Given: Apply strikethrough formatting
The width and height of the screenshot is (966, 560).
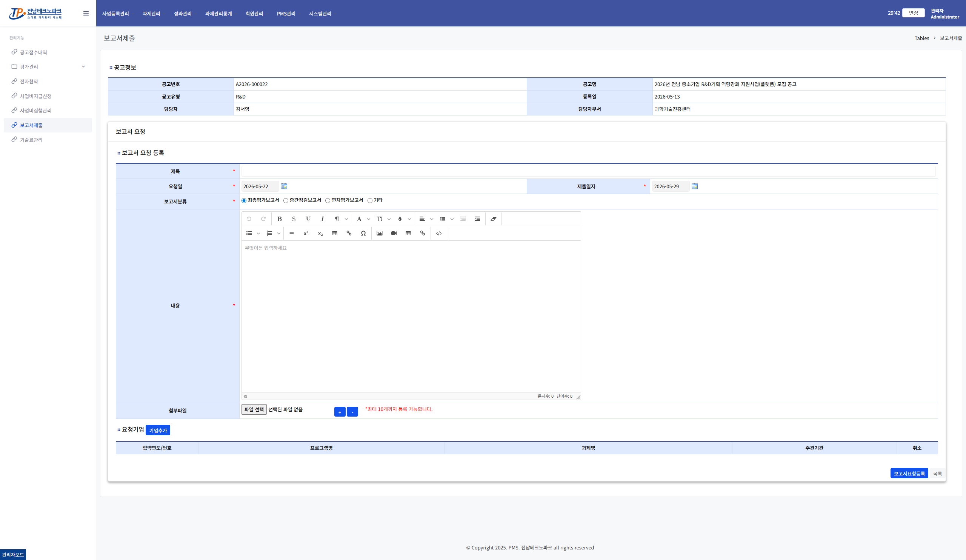Looking at the screenshot, I should click(294, 219).
